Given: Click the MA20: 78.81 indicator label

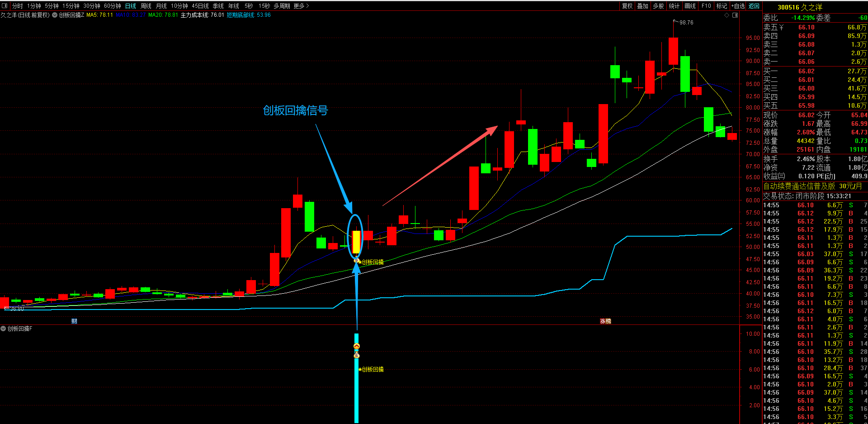Looking at the screenshot, I should (163, 15).
